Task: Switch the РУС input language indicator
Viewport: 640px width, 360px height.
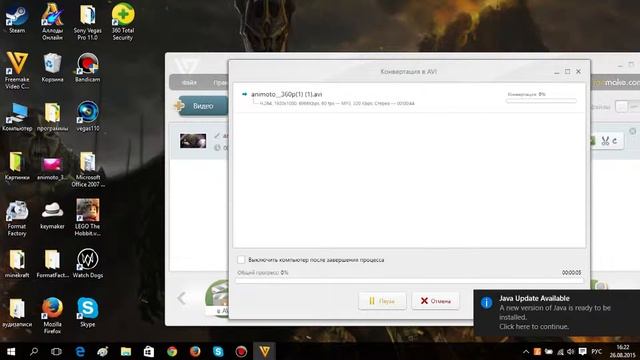Action: tap(597, 351)
